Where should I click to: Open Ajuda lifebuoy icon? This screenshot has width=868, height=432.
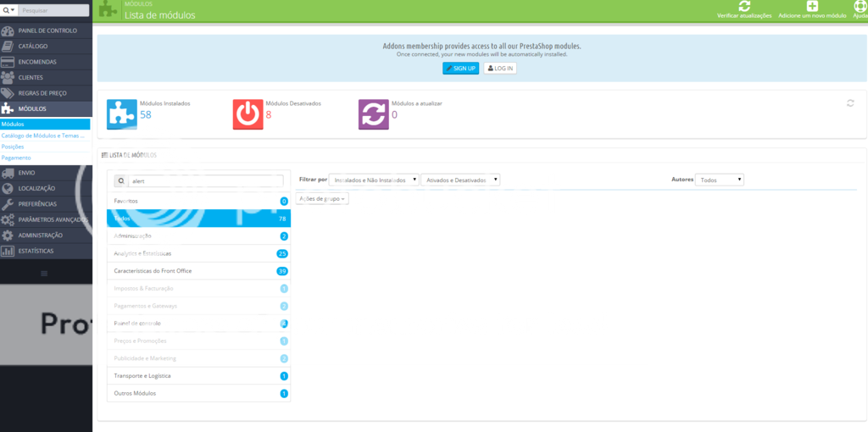[860, 7]
